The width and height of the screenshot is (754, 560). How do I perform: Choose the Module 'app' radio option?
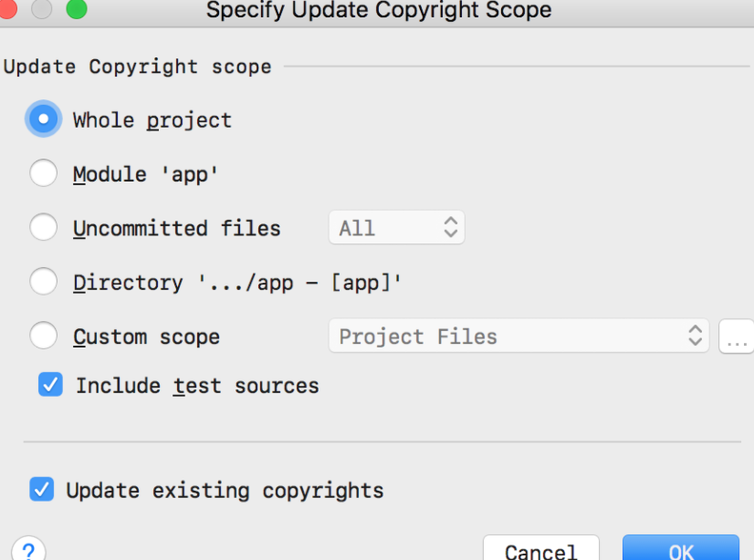[43, 173]
